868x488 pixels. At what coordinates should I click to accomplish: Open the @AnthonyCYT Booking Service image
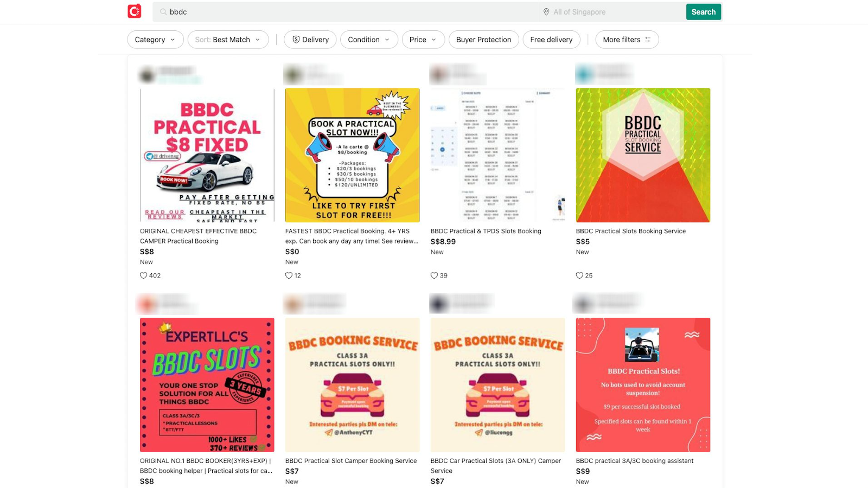tap(353, 385)
